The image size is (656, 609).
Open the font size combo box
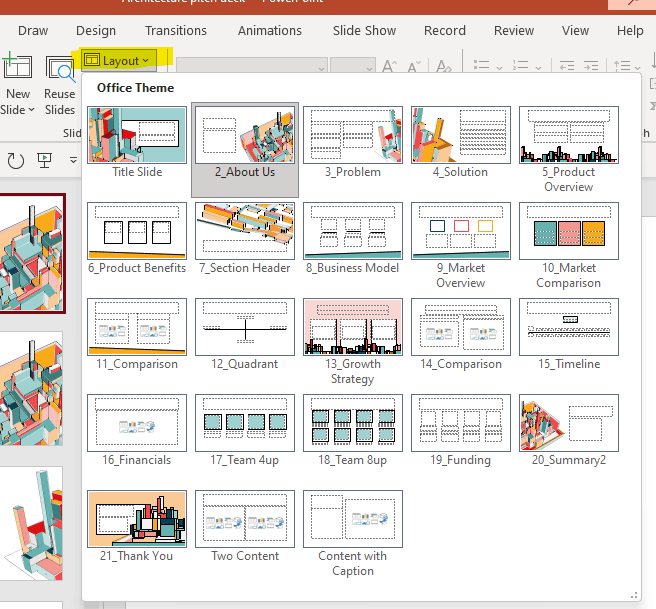pos(352,66)
